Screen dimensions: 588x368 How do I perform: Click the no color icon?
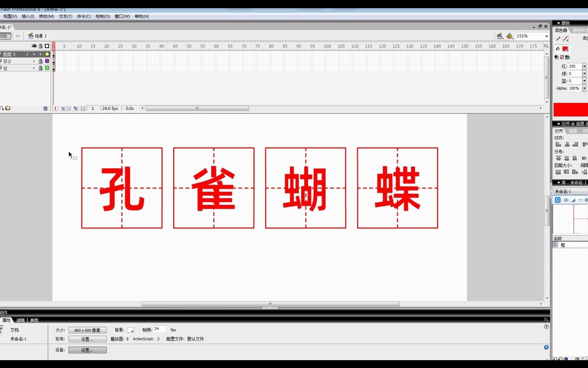tap(562, 57)
